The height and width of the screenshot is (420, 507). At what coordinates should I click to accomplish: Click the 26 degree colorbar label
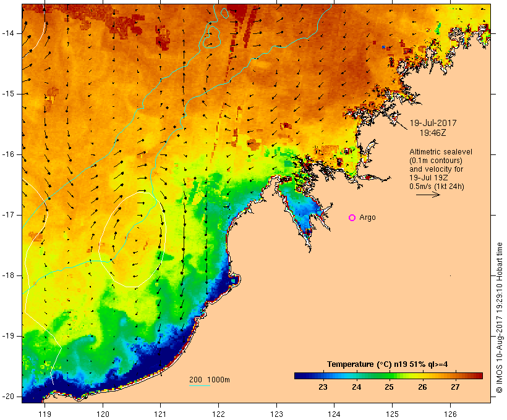pyautogui.click(x=422, y=387)
